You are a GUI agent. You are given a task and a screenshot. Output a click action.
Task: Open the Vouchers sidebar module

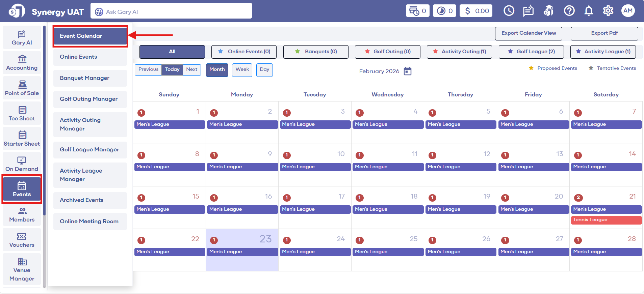click(x=22, y=240)
